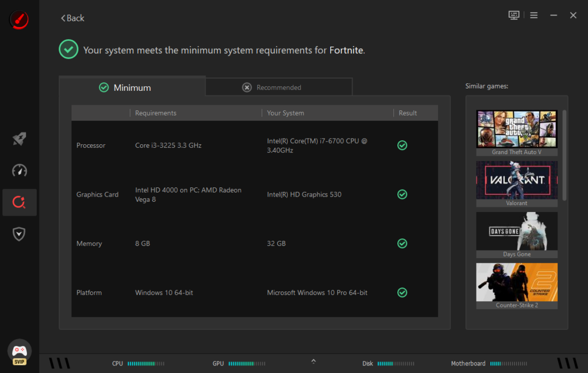Switch to the Recommended requirements tab
Viewport: 588px width, 373px height.
279,87
